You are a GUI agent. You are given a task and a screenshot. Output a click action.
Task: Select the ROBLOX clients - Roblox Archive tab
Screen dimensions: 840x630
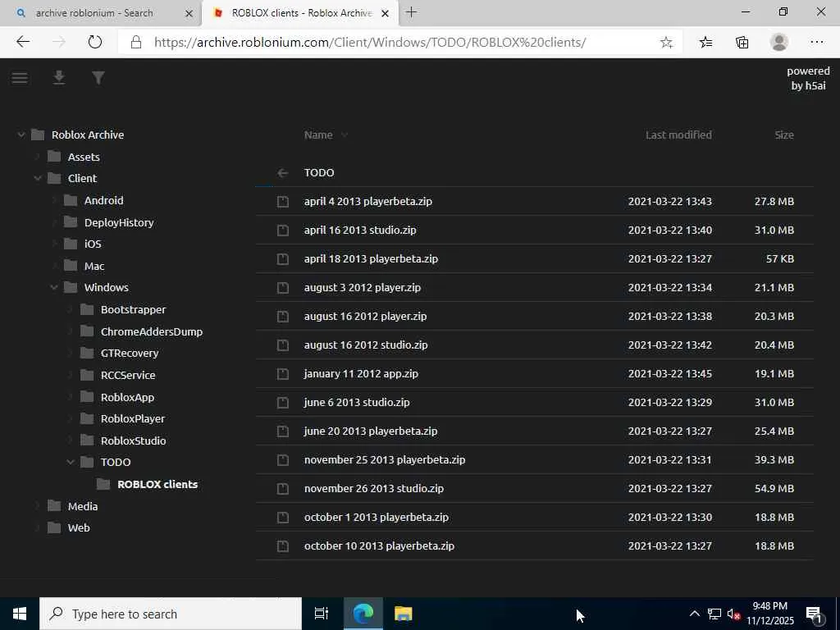[x=300, y=13]
